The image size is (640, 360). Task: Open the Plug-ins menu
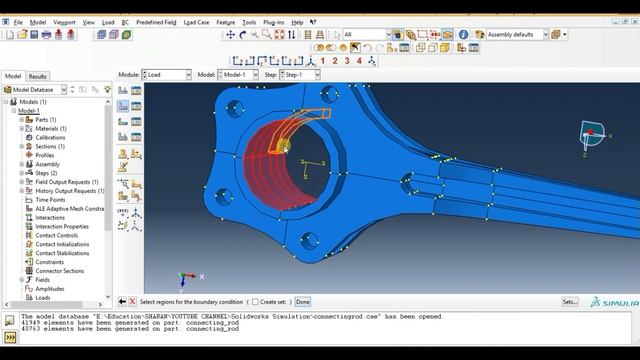[x=273, y=22]
